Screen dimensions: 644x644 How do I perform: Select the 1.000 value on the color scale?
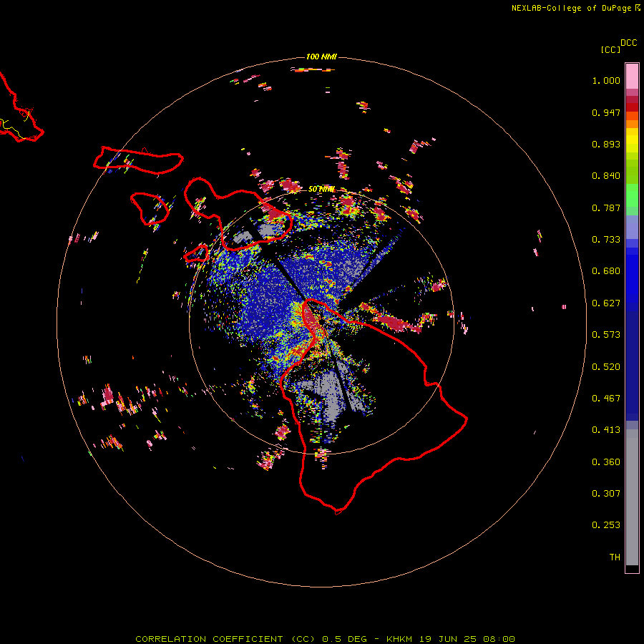click(606, 80)
